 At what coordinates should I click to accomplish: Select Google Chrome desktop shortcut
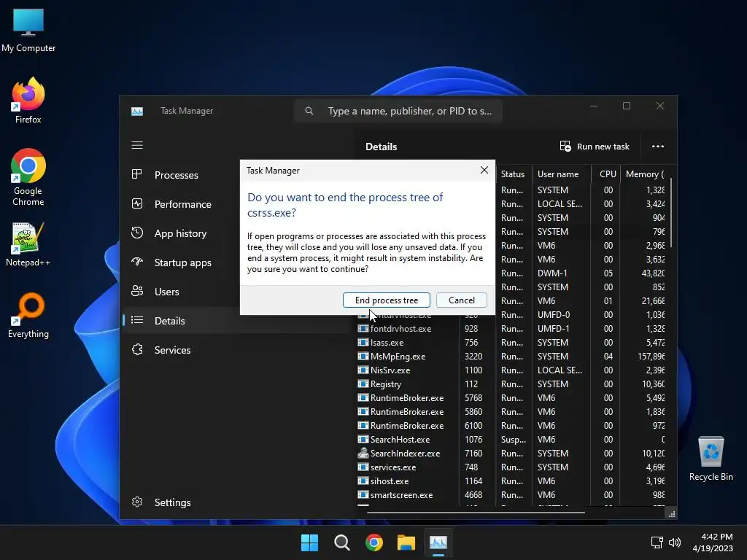[28, 177]
